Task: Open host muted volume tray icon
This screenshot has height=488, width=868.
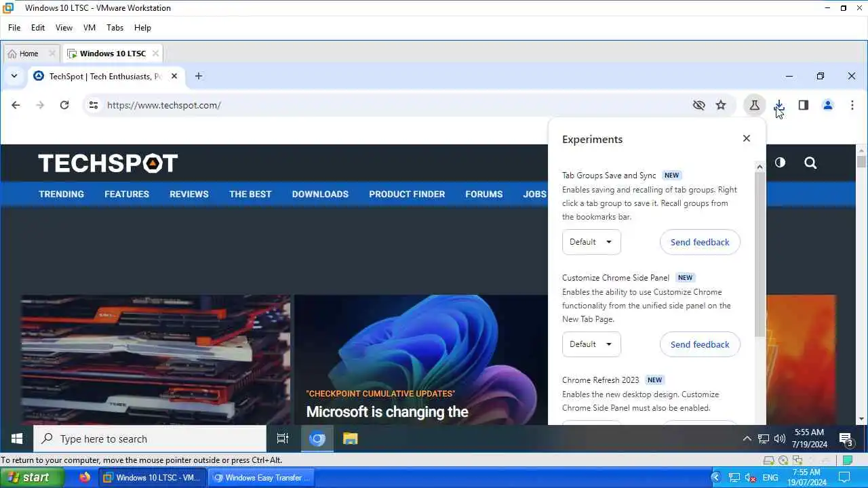Action: click(x=750, y=478)
